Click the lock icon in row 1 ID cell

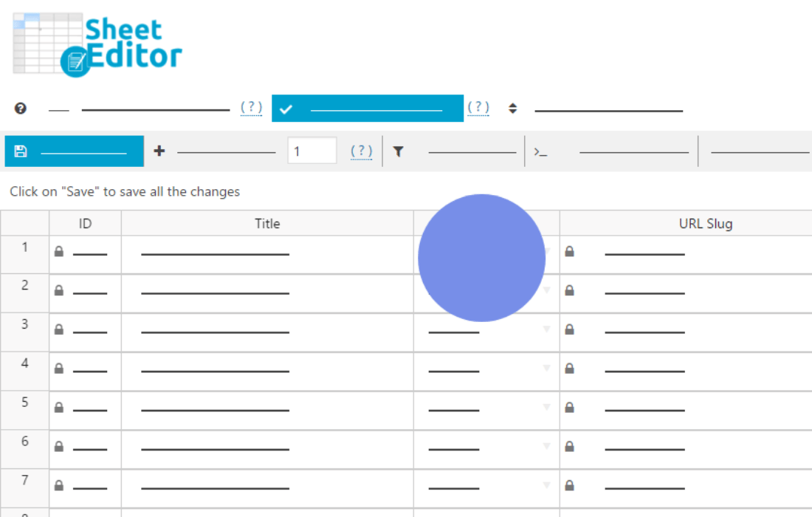click(x=59, y=252)
